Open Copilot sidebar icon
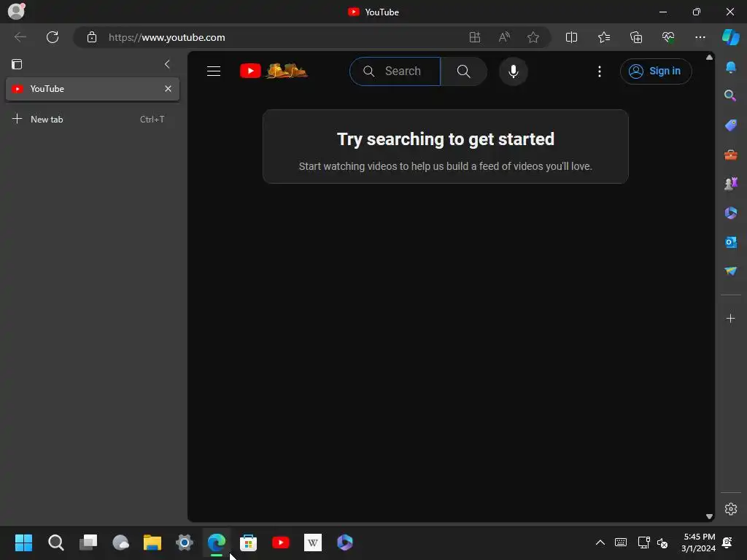This screenshot has width=747, height=560. 731,37
